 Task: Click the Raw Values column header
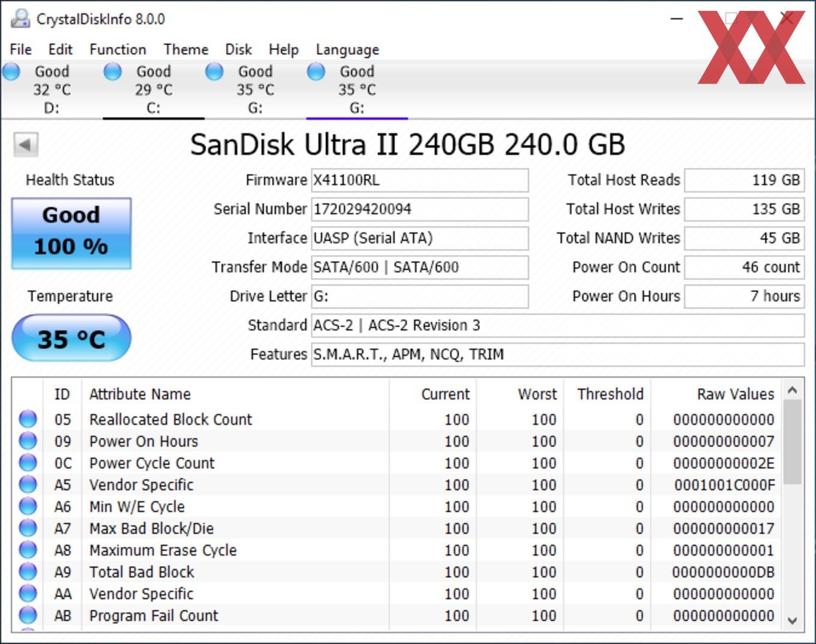tap(716, 394)
